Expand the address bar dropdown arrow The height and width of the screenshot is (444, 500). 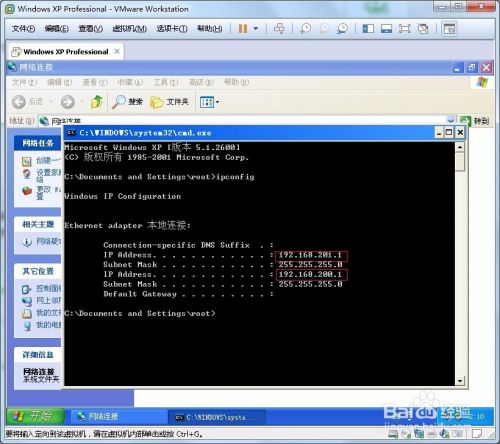[451, 120]
